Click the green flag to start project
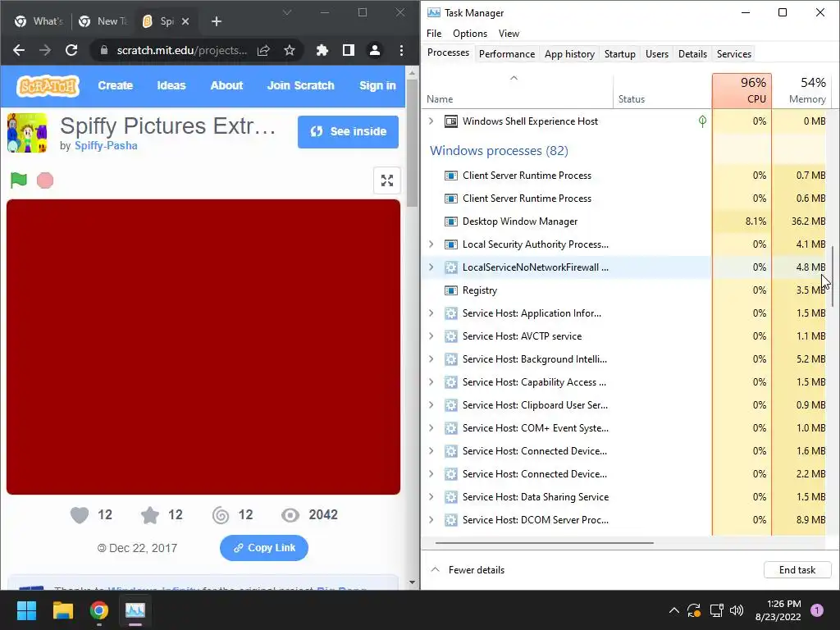This screenshot has height=630, width=840. 19,180
